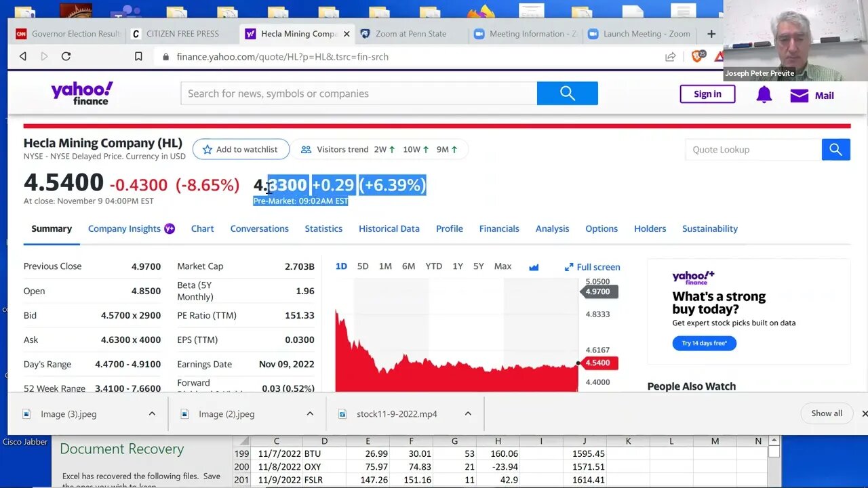The height and width of the screenshot is (488, 868).
Task: Click the Zoom icon on Meeting Information tab
Action: 479,34
